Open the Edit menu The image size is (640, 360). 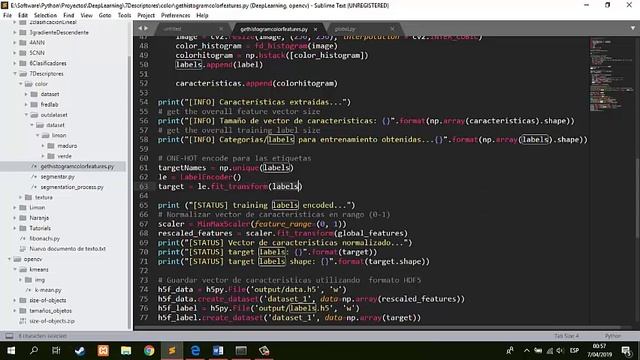pyautogui.click(x=23, y=15)
